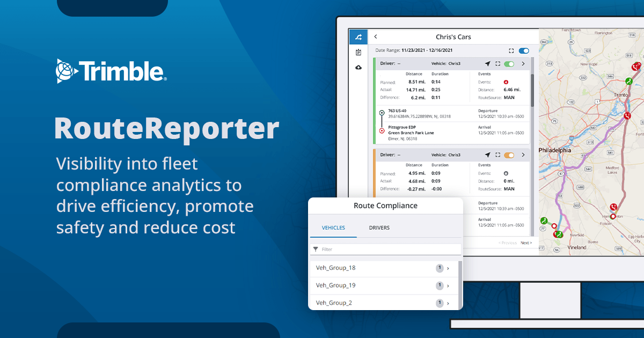Screen dimensions: 644x338
Task: Go back using the arrow beside Chris's Cars
Action: pos(376,36)
